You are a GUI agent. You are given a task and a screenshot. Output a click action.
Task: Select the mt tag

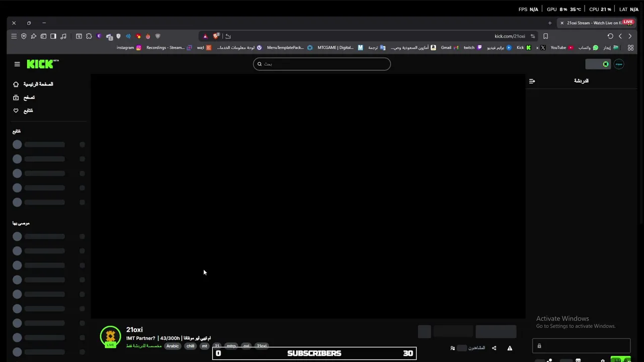click(x=204, y=346)
